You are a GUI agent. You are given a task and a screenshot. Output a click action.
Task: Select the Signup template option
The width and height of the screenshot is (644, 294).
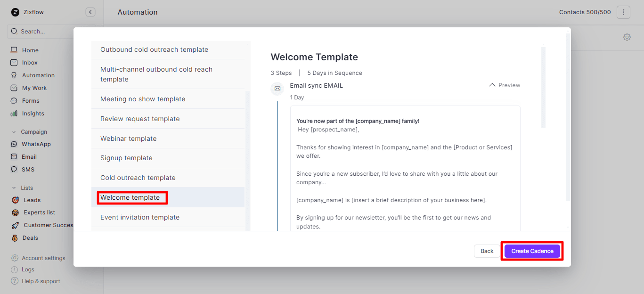[x=126, y=158]
